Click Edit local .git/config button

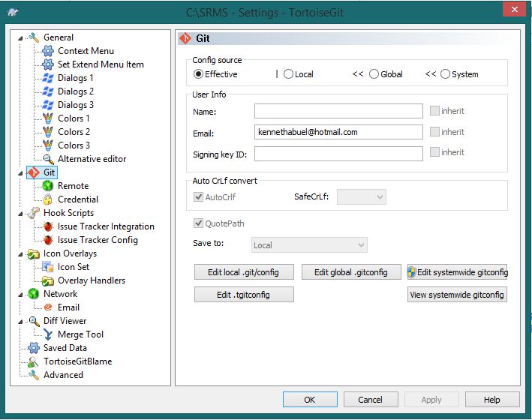tap(244, 272)
